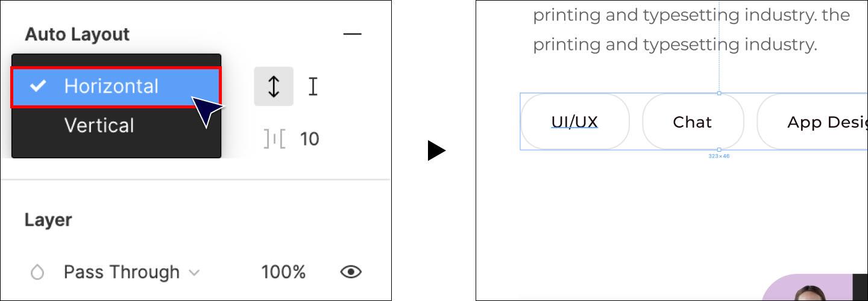Edit the spacing value 10

click(x=310, y=139)
